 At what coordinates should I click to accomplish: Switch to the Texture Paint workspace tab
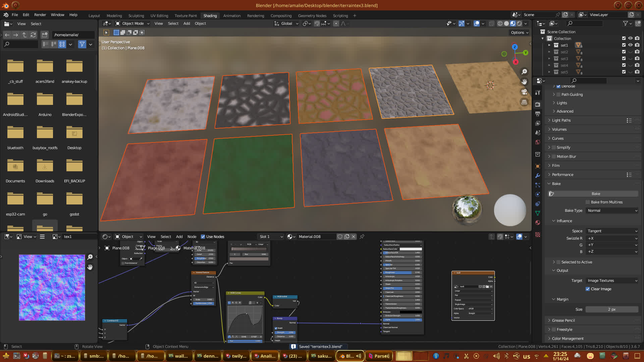pyautogui.click(x=185, y=16)
